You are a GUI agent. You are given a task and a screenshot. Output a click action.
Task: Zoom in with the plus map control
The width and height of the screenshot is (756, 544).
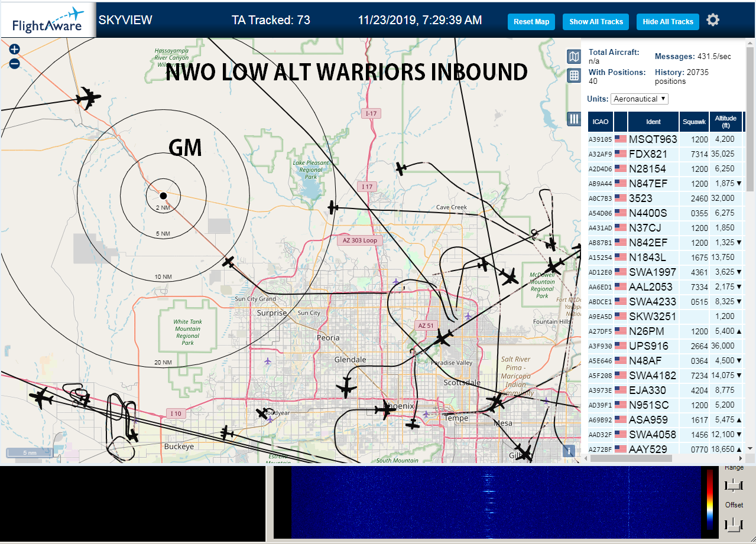click(14, 50)
